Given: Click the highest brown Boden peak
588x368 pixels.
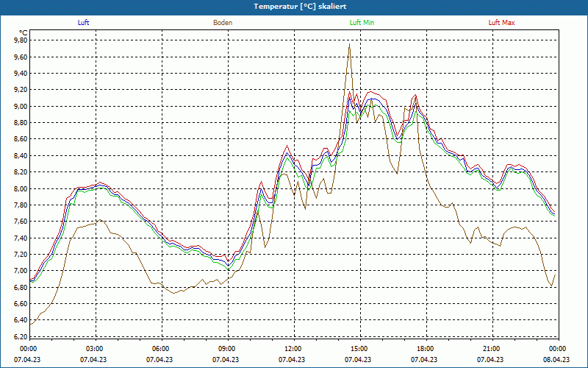Looking at the screenshot, I should point(349,45).
